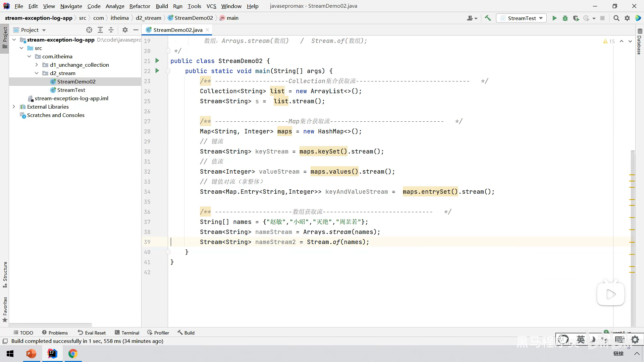Screen dimensions: 644x362
Task: Click run gutter arrow beside main method
Action: 157,71
